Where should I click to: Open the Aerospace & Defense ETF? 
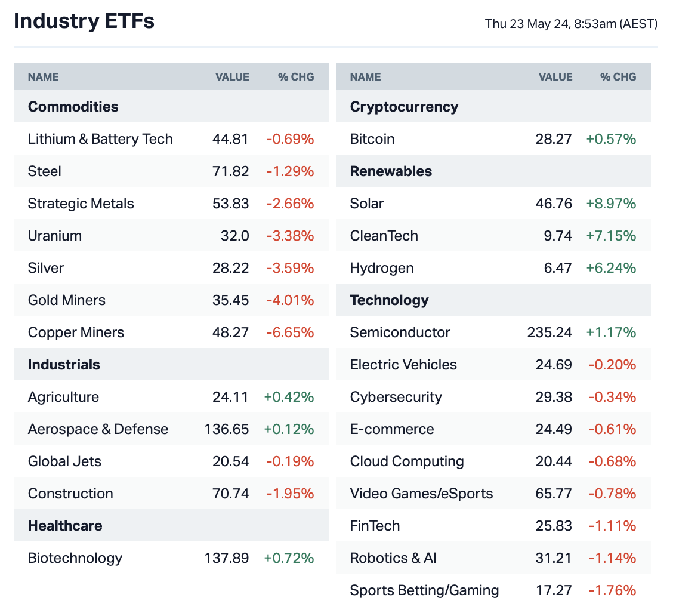(98, 429)
